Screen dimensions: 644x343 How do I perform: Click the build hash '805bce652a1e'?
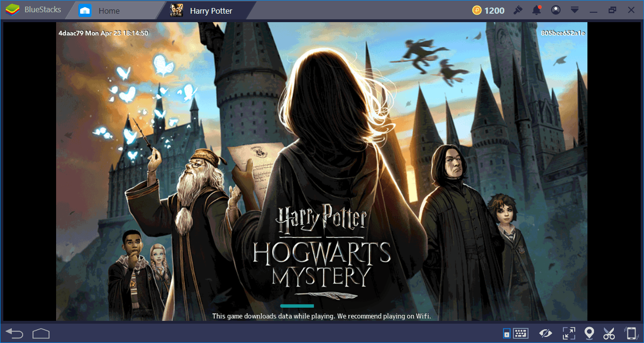[563, 33]
